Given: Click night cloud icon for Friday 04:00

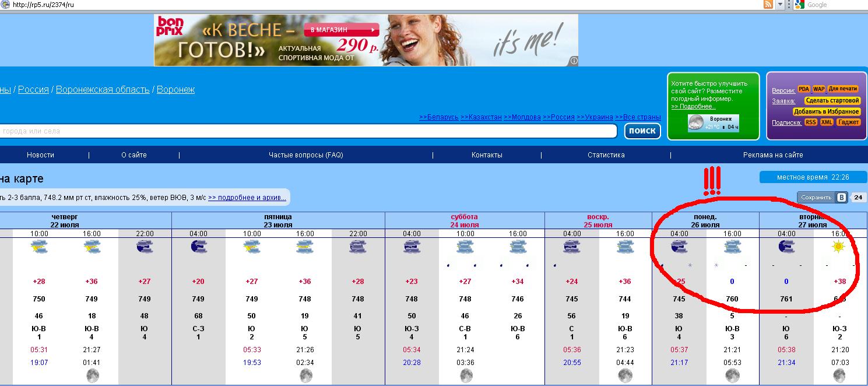Looking at the screenshot, I should pos(198,247).
